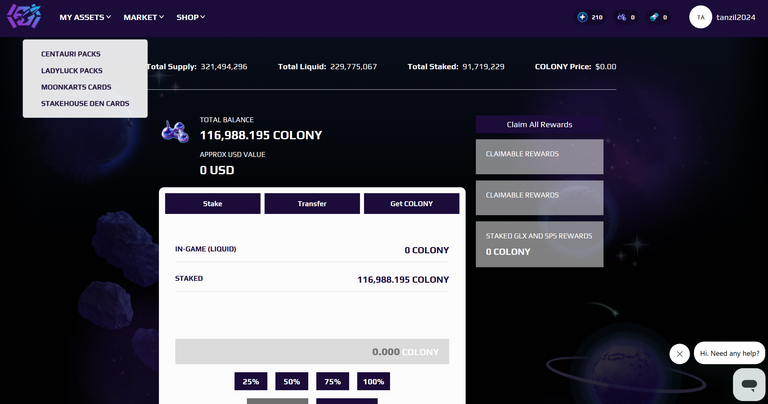The height and width of the screenshot is (404, 768).
Task: Click the Total Liquid 229,775,067 value
Action: tap(354, 67)
